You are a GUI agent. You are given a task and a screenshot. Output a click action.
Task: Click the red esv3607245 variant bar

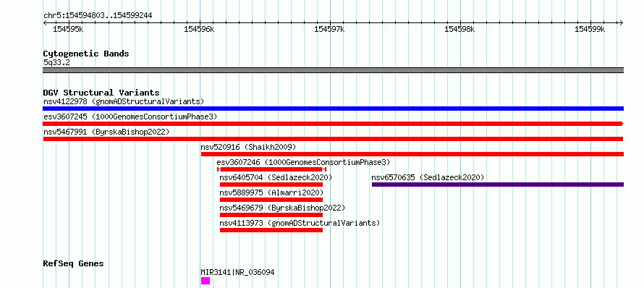[333, 124]
